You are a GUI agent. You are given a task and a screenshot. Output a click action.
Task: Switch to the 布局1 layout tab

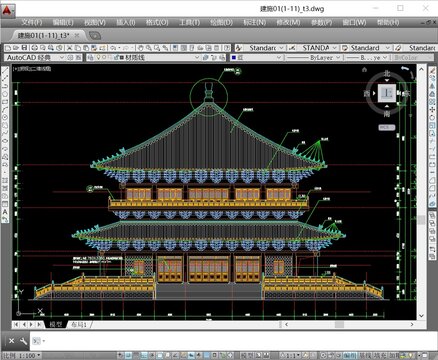(79, 324)
